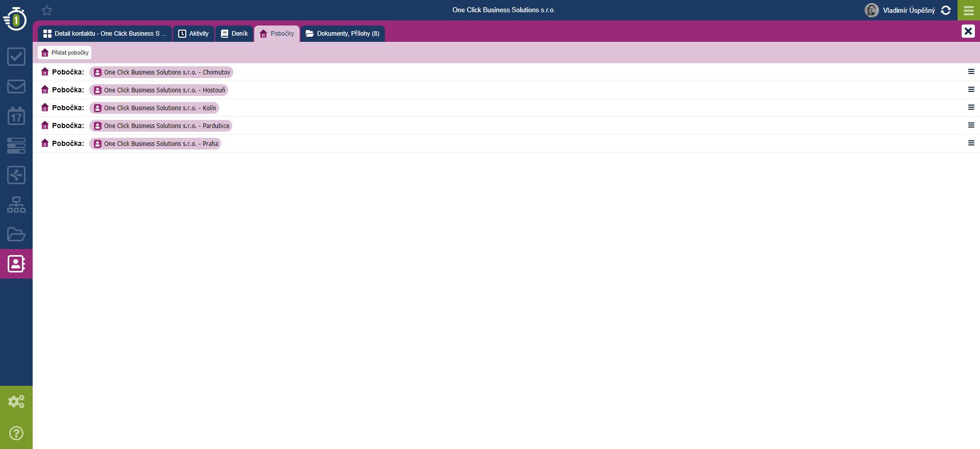Open the contacts address book sidebar icon
The width and height of the screenshot is (980, 449).
click(x=16, y=264)
